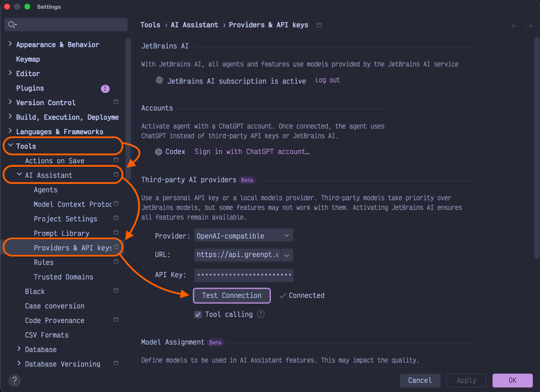Click project icon next to Prompt Library
This screenshot has height=392, width=540.
point(116,232)
